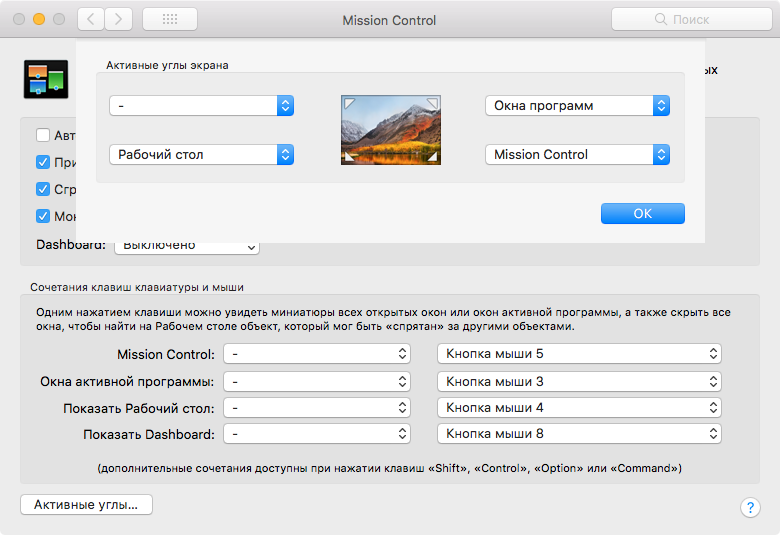
Task: Click the hot corners desktop preview thumbnail
Action: coord(390,130)
